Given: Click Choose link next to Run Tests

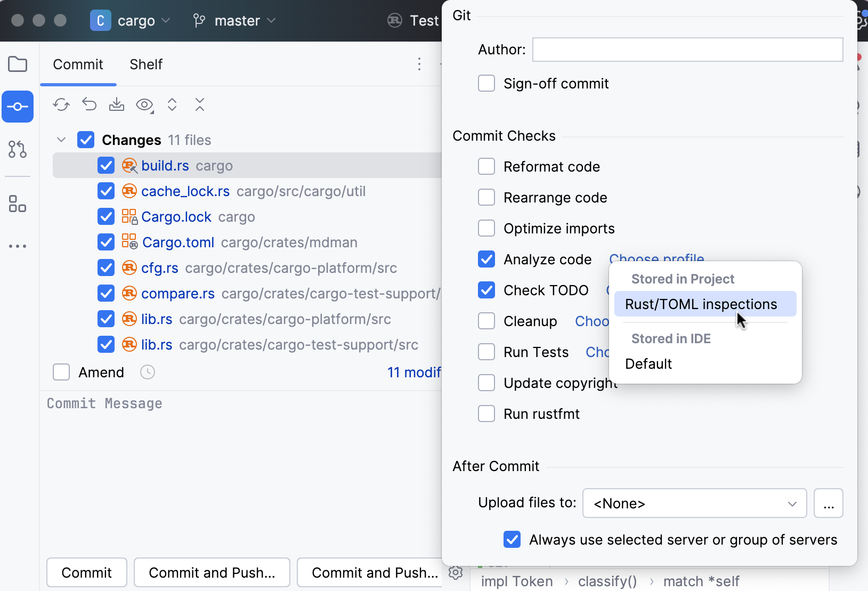Looking at the screenshot, I should 597,352.
